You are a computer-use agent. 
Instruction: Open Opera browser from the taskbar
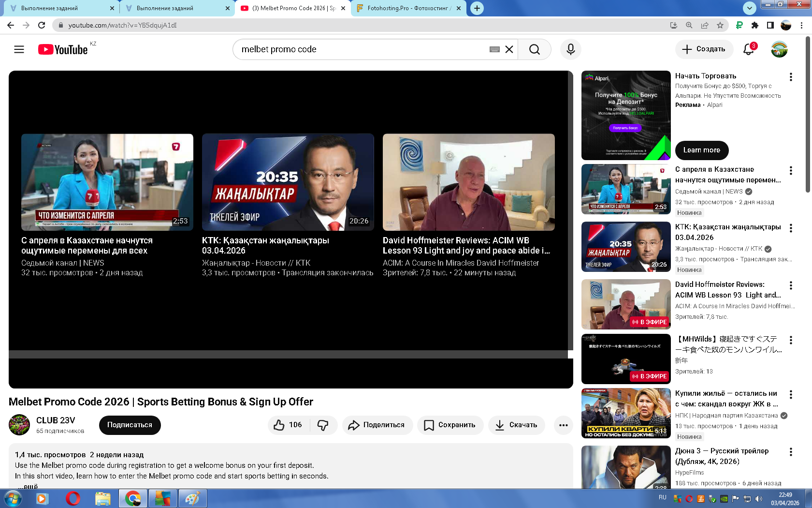click(x=72, y=498)
